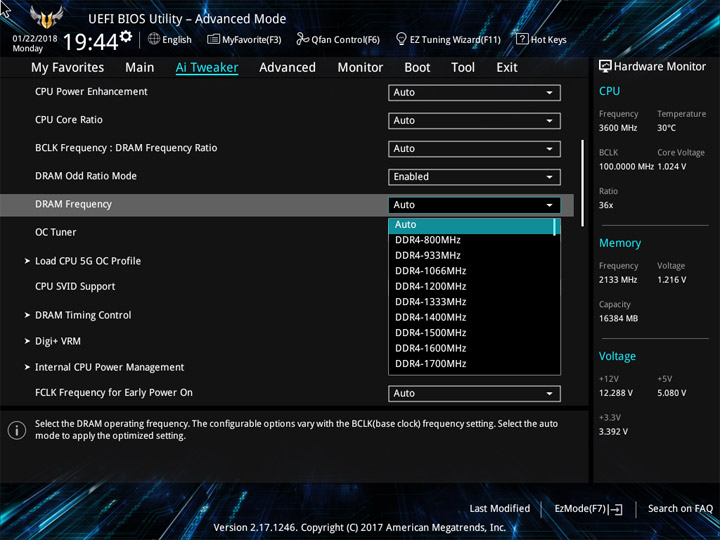The width and height of the screenshot is (720, 540).
Task: Click the dropdown list scrollbar thumb
Action: [x=555, y=227]
